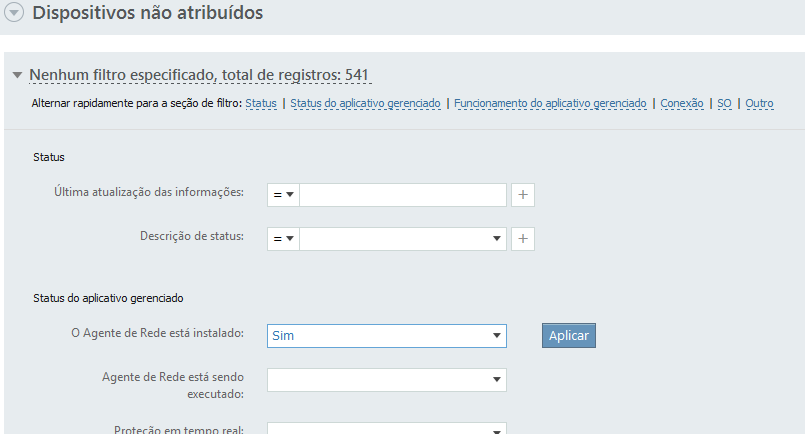Screen dimensions: 805x434
Task: Open Agente de Rede está instalado dropdown
Action: [387, 335]
